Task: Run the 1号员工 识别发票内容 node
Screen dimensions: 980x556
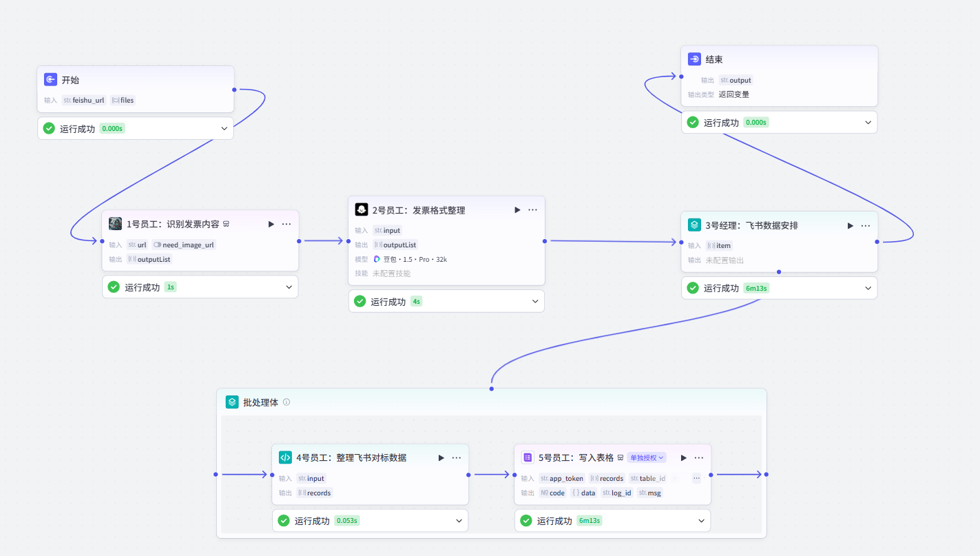Action: pyautogui.click(x=271, y=224)
